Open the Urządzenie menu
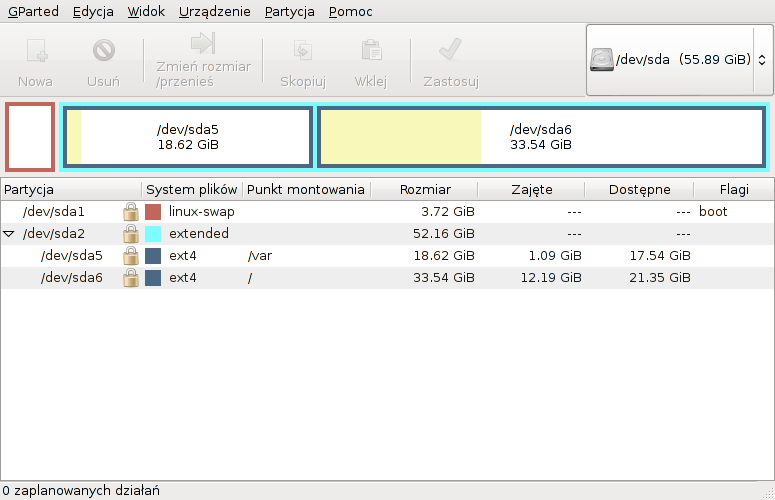 [216, 12]
